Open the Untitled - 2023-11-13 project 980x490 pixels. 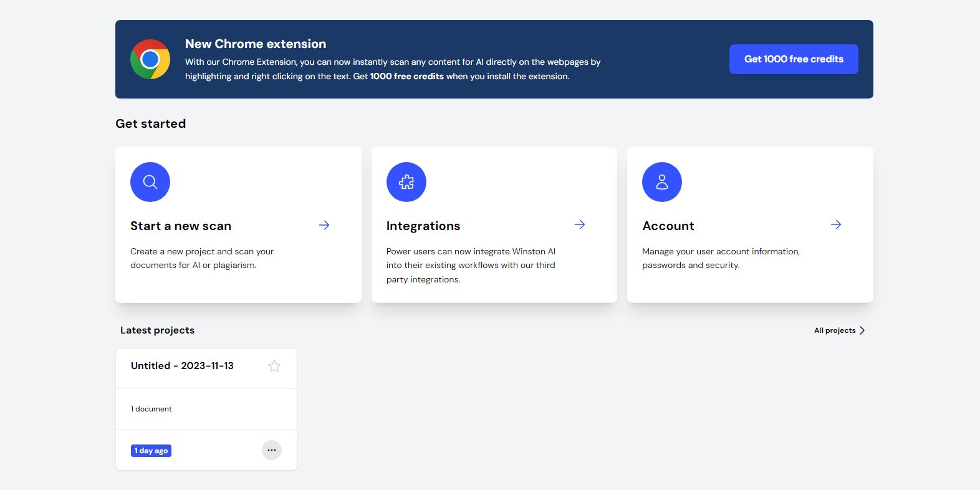tap(182, 366)
